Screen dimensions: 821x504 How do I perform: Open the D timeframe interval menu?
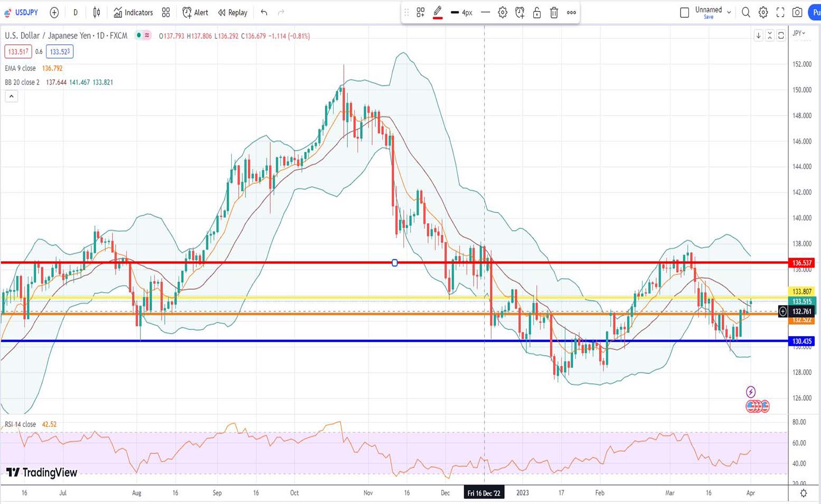pyautogui.click(x=76, y=12)
